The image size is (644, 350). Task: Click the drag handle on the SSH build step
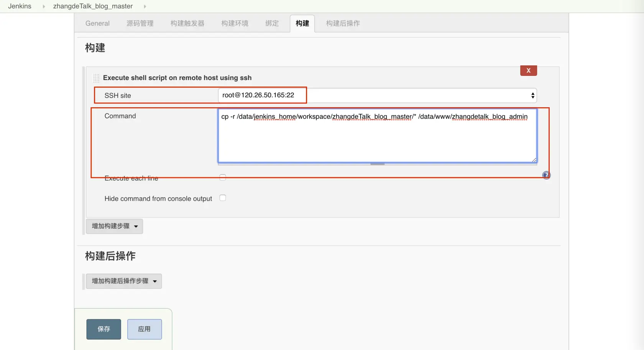96,78
